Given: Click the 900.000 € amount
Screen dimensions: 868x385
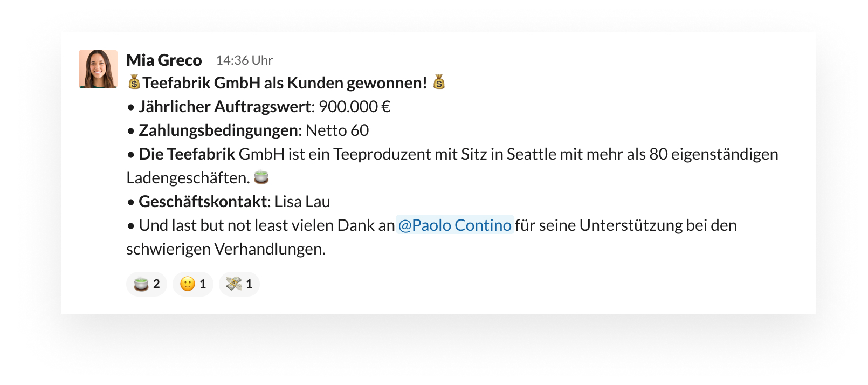Looking at the screenshot, I should (354, 107).
